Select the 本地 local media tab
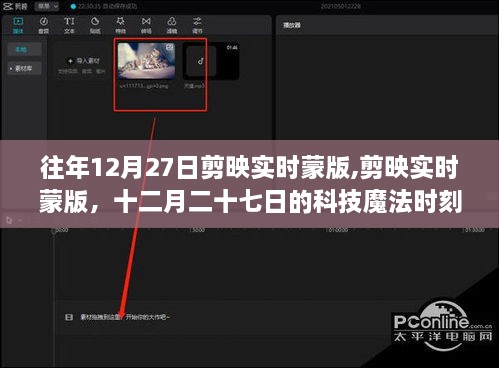The width and height of the screenshot is (499, 368). coord(24,50)
